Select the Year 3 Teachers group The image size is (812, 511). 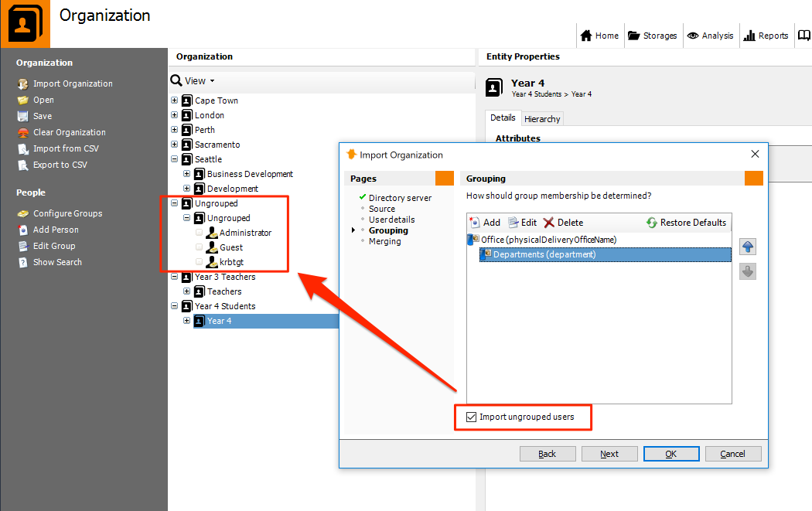pos(225,277)
